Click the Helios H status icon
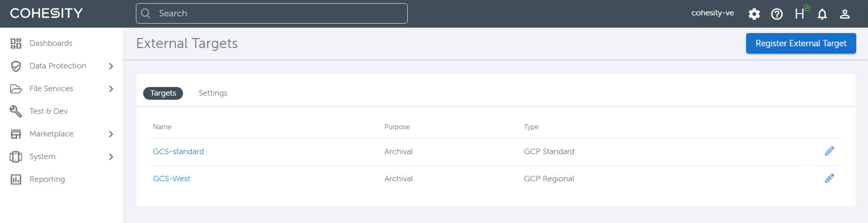The width and height of the screenshot is (868, 223). pyautogui.click(x=800, y=14)
